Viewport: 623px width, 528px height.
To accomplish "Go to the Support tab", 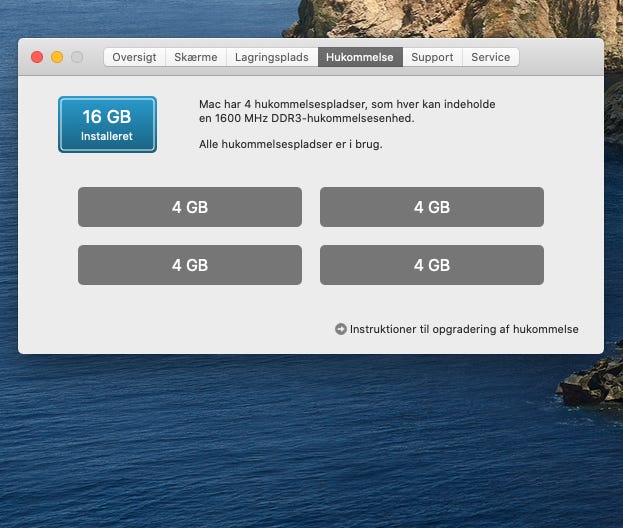I will click(x=432, y=57).
